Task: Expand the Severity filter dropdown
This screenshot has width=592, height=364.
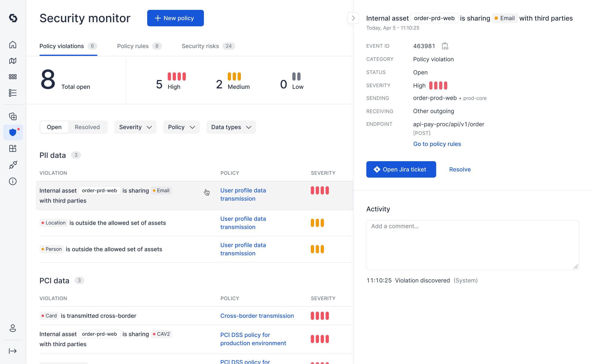Action: click(x=135, y=127)
